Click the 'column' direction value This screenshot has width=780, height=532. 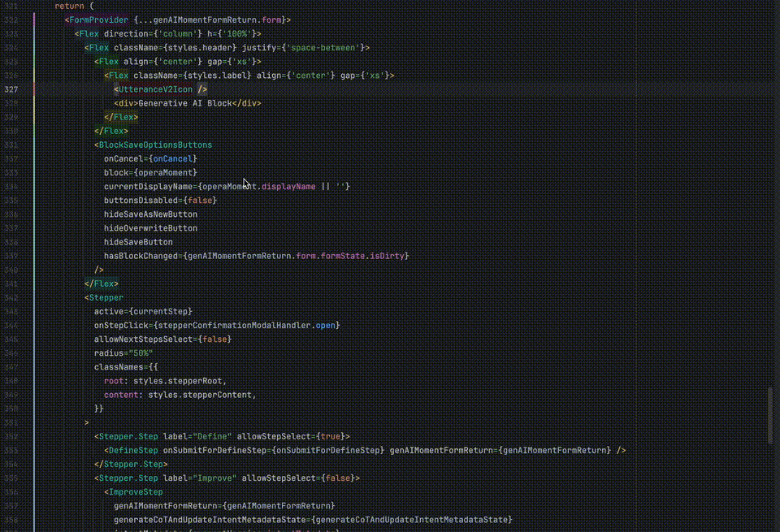[178, 34]
